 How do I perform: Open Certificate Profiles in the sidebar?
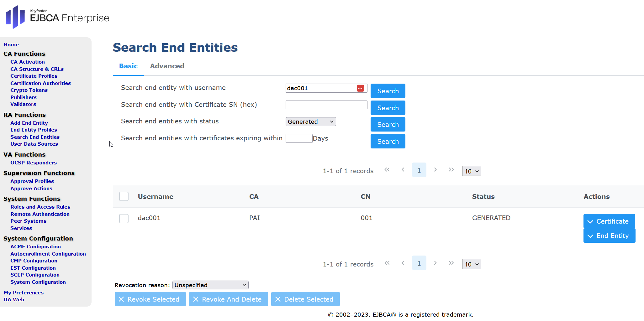point(34,76)
